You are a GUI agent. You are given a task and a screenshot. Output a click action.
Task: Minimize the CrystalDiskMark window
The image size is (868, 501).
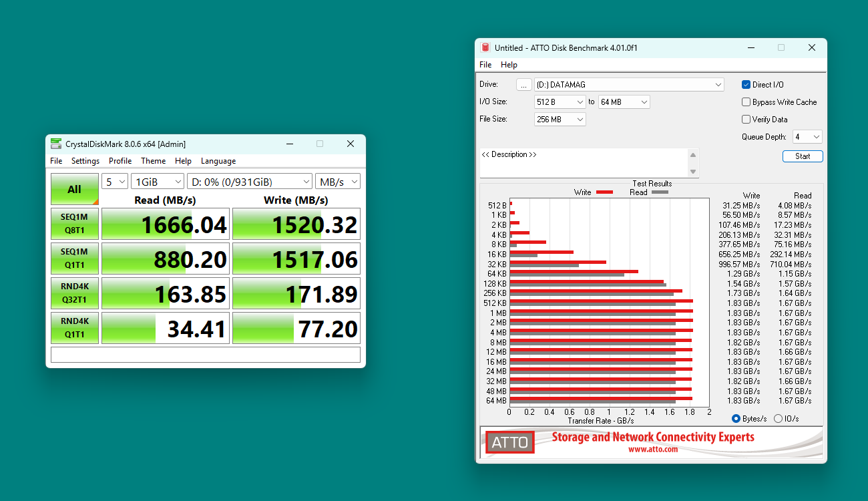289,144
